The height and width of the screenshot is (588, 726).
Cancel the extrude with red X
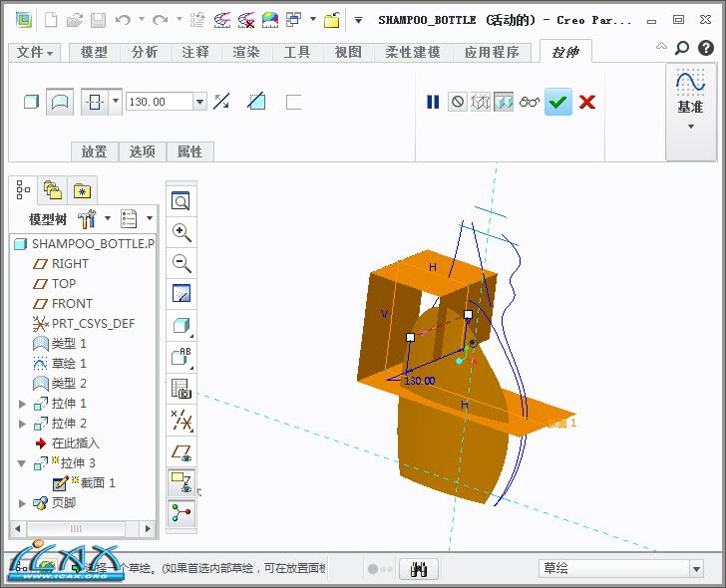pos(587,102)
